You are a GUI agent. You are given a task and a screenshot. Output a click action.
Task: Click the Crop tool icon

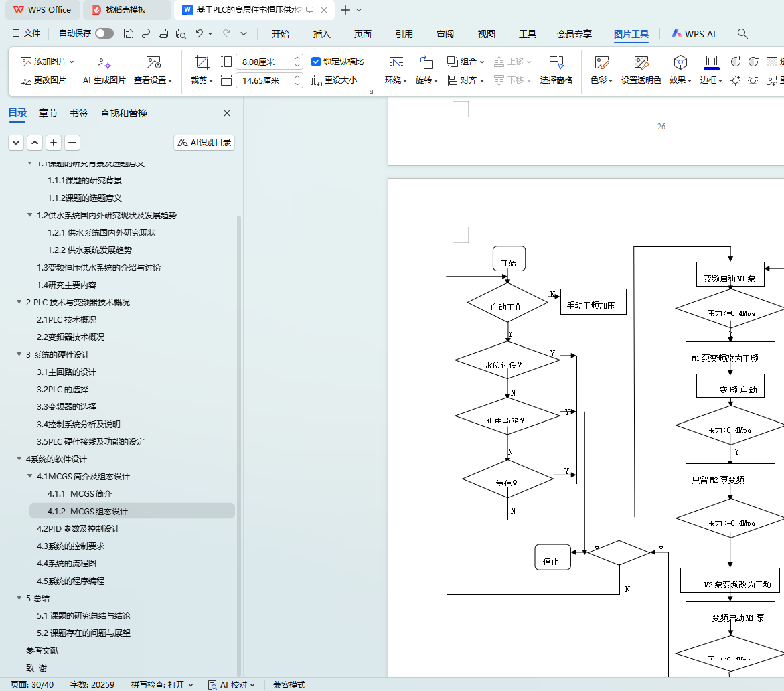202,62
